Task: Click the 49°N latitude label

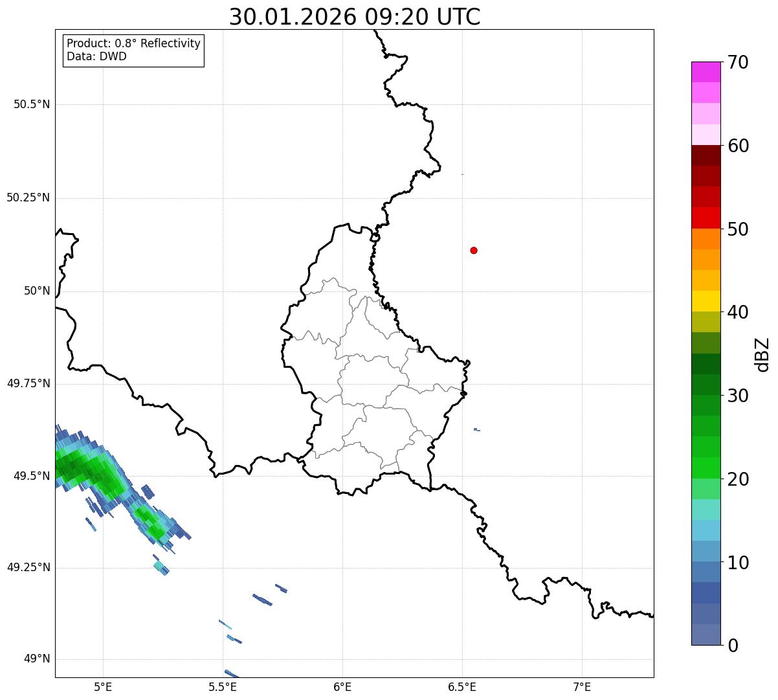Action: click(37, 659)
